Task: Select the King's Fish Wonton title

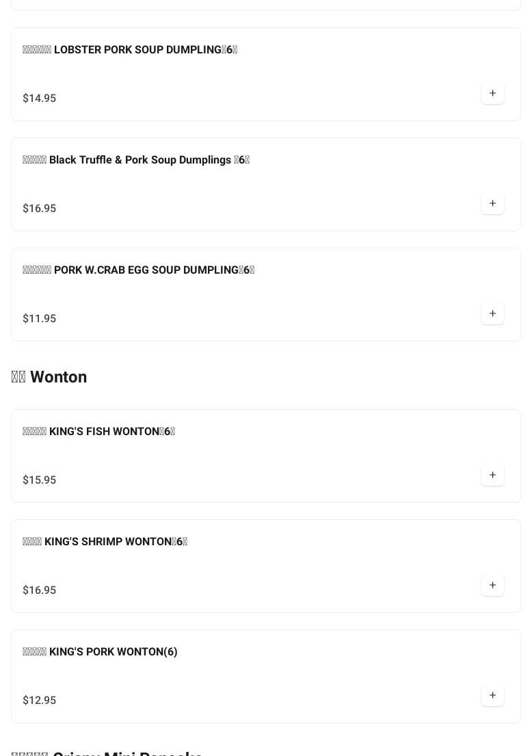Action: click(98, 432)
